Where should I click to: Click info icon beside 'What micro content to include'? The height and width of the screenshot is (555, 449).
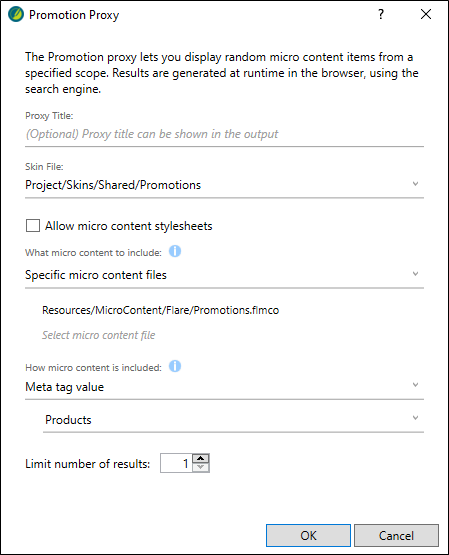point(175,251)
